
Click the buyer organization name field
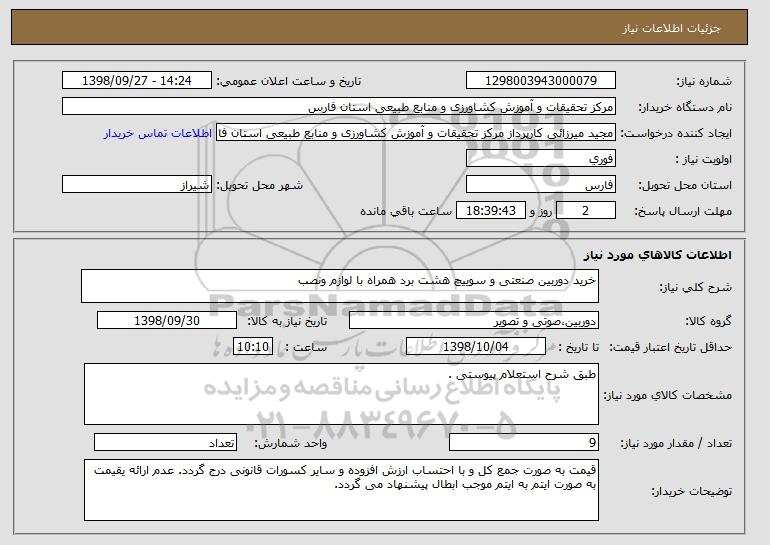pyautogui.click(x=339, y=107)
